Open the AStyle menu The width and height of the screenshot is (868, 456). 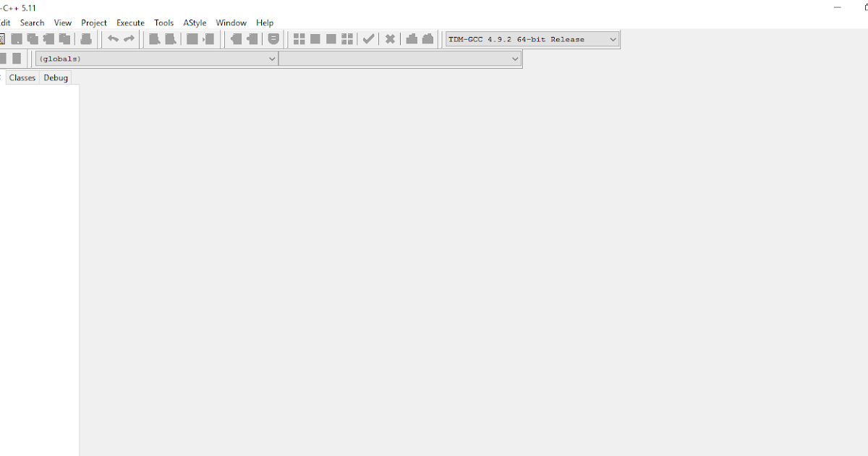coord(195,22)
